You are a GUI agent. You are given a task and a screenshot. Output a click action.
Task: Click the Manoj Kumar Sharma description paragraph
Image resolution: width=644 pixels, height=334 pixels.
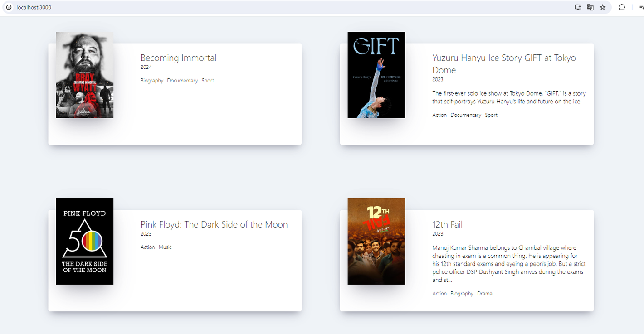point(508,264)
